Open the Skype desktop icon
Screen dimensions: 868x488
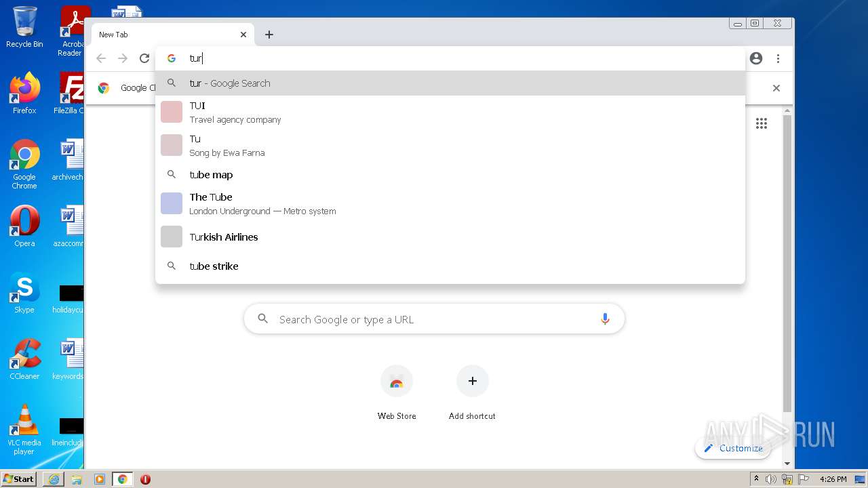coord(24,292)
